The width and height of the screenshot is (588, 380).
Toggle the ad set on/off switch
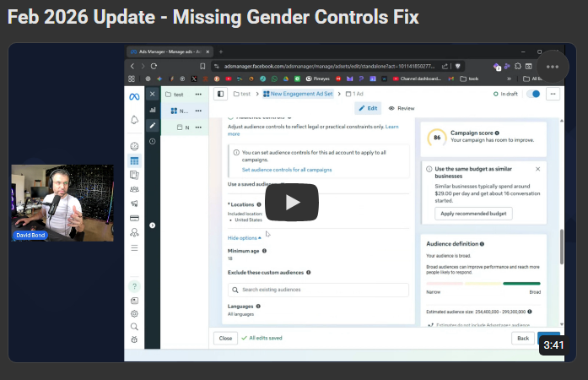point(533,94)
